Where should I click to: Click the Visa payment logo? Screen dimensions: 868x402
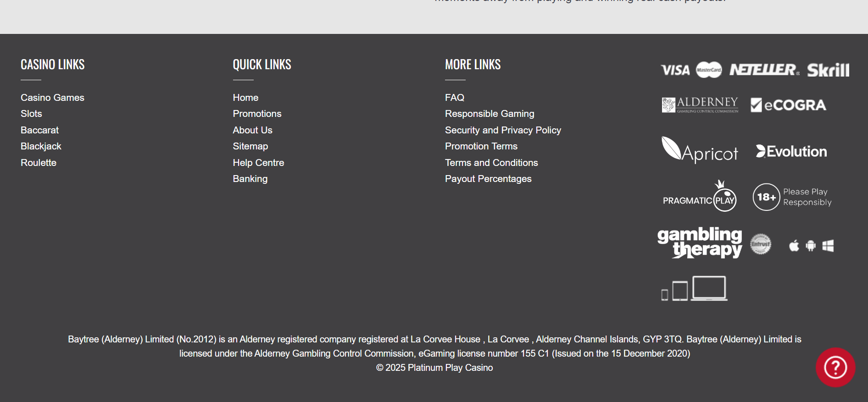click(675, 70)
